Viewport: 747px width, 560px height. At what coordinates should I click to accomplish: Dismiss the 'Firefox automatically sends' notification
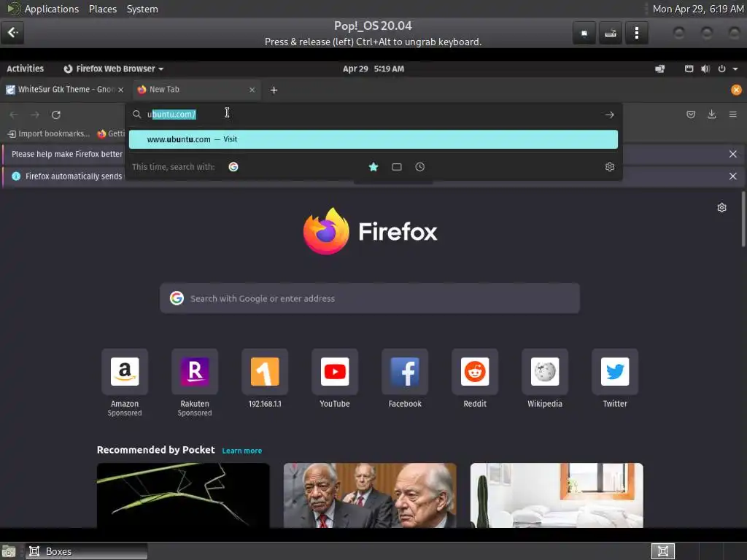pyautogui.click(x=732, y=176)
